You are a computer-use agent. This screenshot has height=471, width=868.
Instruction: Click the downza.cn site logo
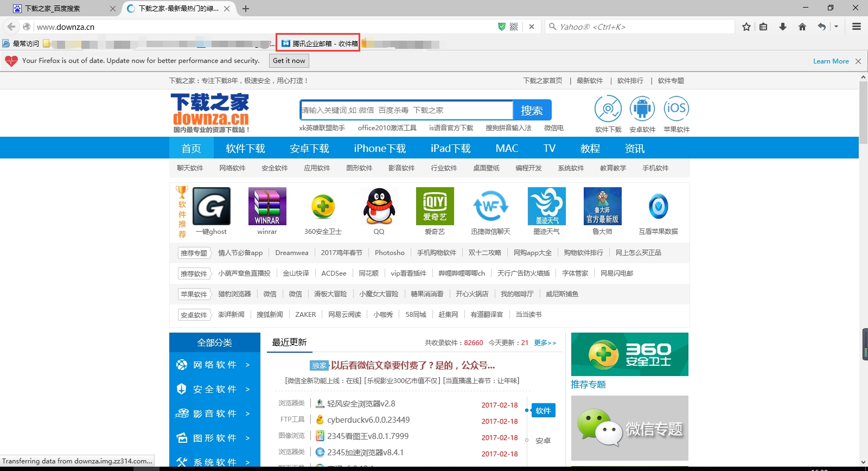pyautogui.click(x=210, y=113)
